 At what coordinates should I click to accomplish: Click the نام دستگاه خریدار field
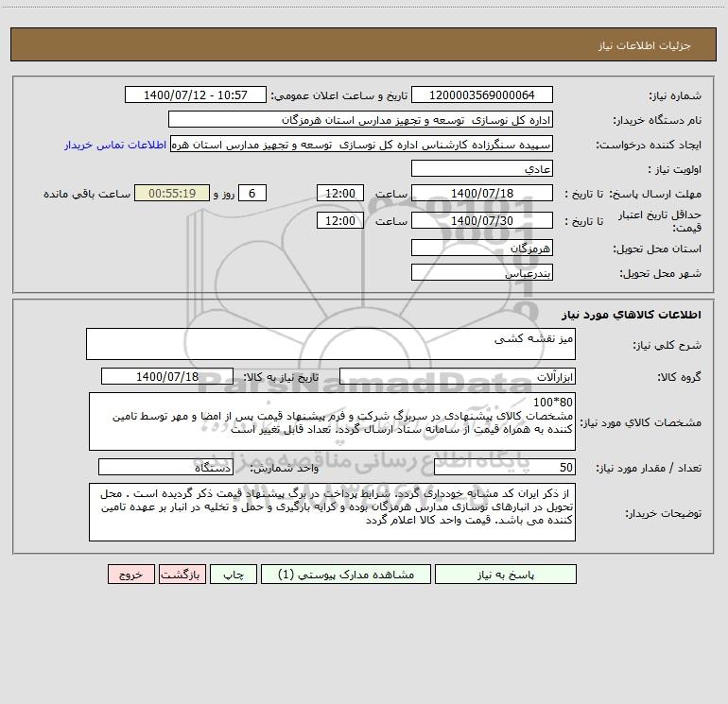point(360,119)
